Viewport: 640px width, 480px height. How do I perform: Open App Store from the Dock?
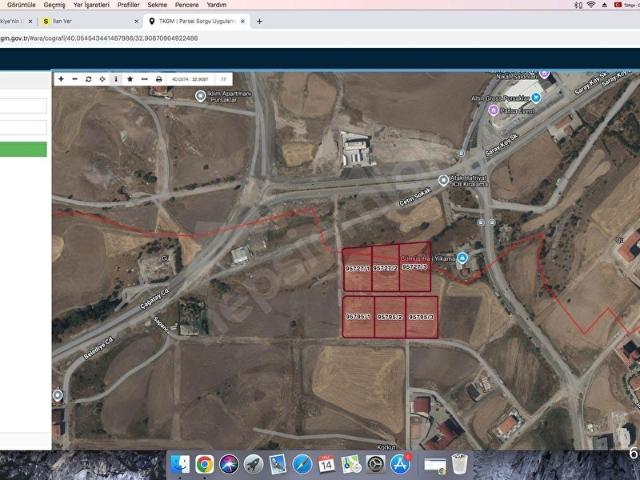tap(400, 464)
